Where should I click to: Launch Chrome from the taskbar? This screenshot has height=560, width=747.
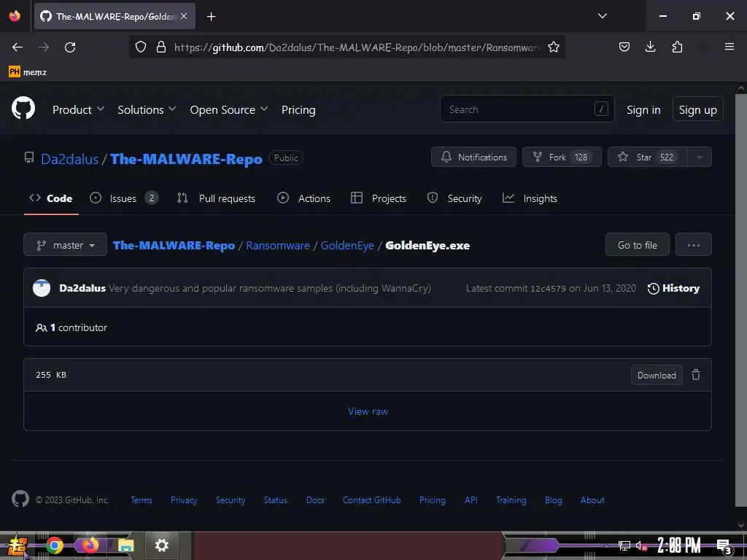coord(54,545)
